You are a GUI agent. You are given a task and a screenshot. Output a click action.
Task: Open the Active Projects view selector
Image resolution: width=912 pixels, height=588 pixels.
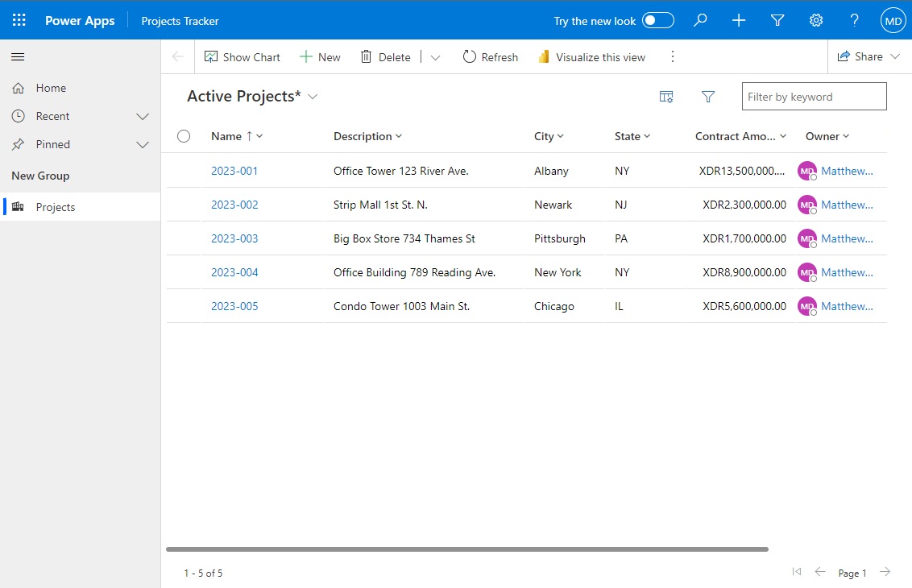coord(314,96)
